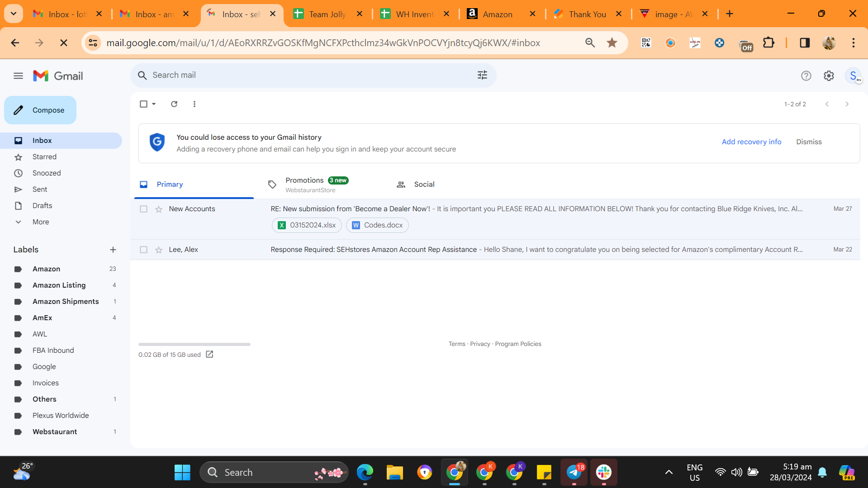
Task: Open the Google account avatar menu
Action: 853,76
